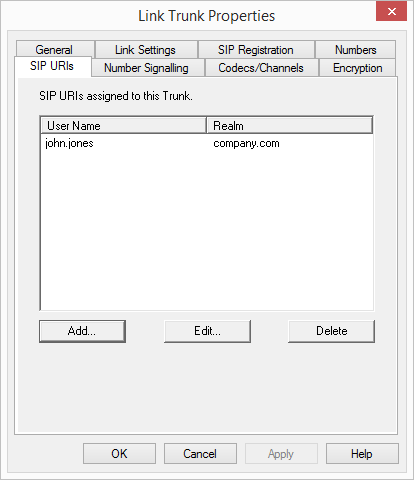
Task: Delete the selected SIP URI
Action: point(331,331)
